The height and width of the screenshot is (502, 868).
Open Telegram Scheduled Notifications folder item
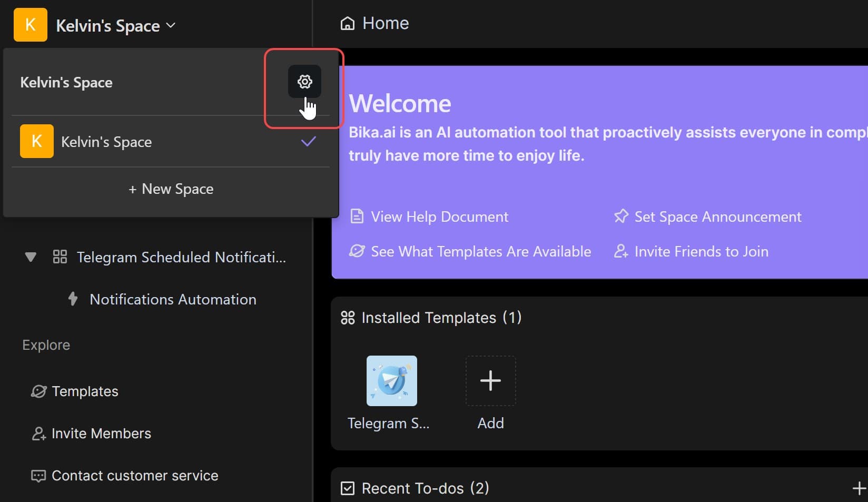pos(181,257)
